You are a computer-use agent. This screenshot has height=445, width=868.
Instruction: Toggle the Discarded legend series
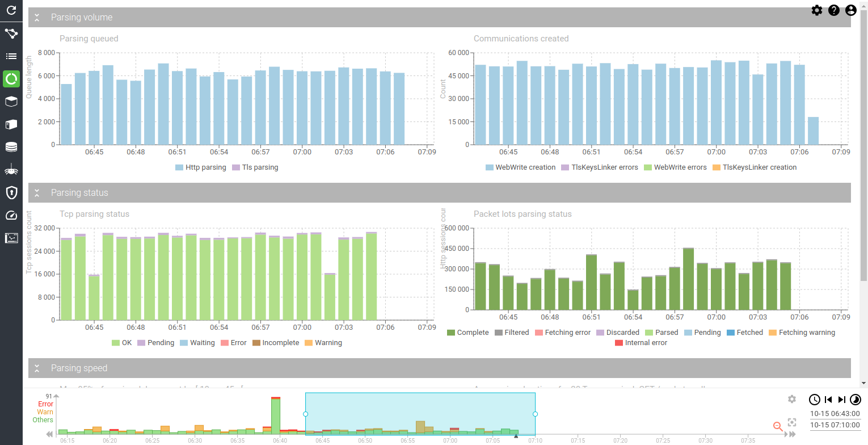click(617, 333)
